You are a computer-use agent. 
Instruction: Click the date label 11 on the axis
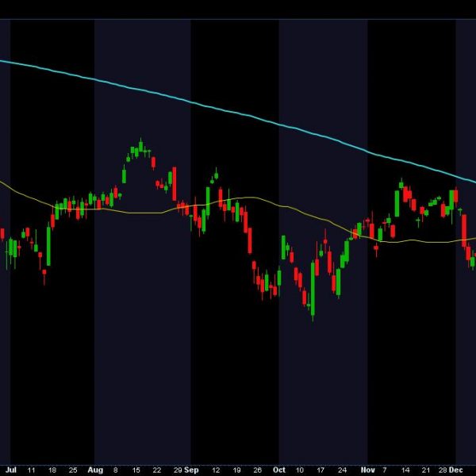click(31, 470)
